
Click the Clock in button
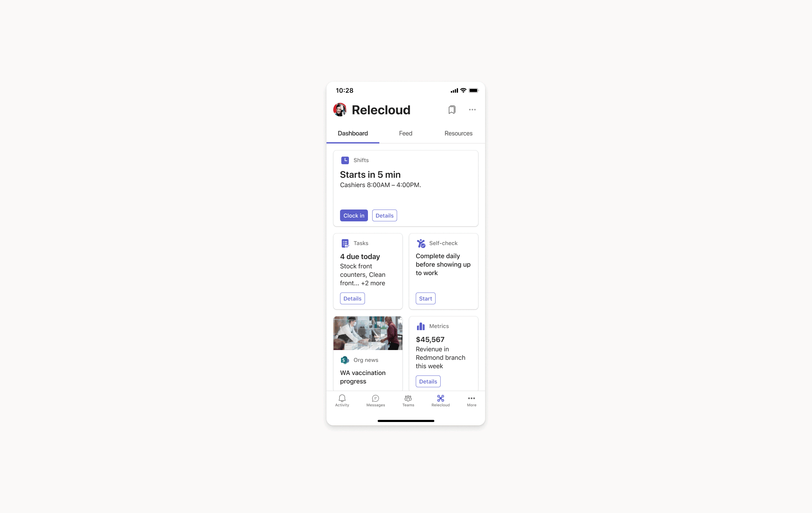click(x=354, y=215)
